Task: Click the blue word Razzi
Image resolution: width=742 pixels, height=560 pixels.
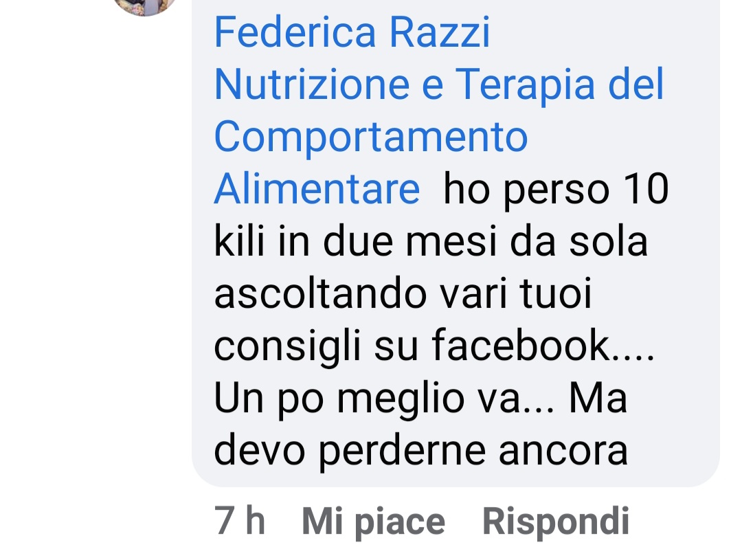Action: pyautogui.click(x=440, y=32)
